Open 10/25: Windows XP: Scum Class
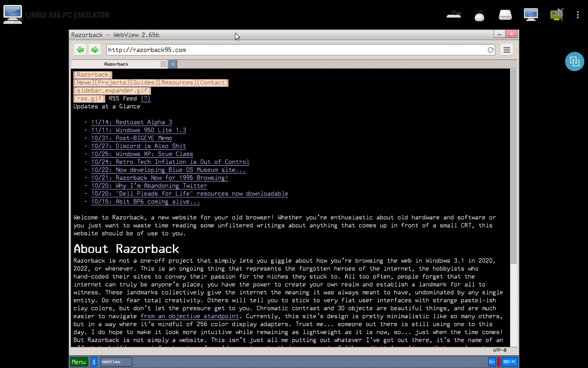Viewport: 588px width, 368px height. (x=142, y=154)
